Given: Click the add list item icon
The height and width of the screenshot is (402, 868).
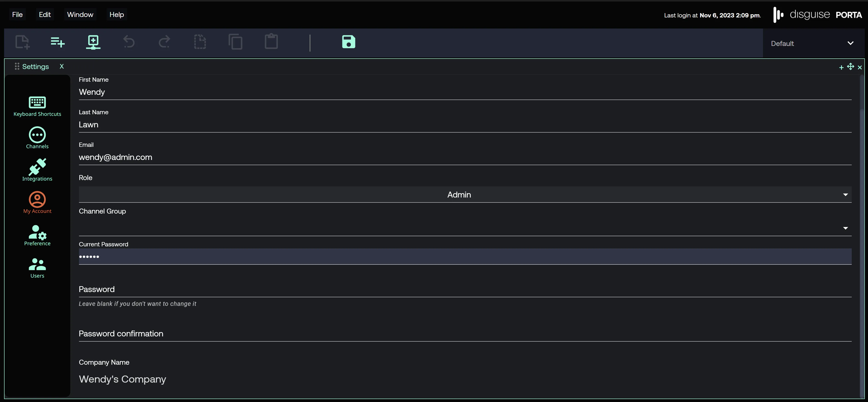Looking at the screenshot, I should (58, 42).
